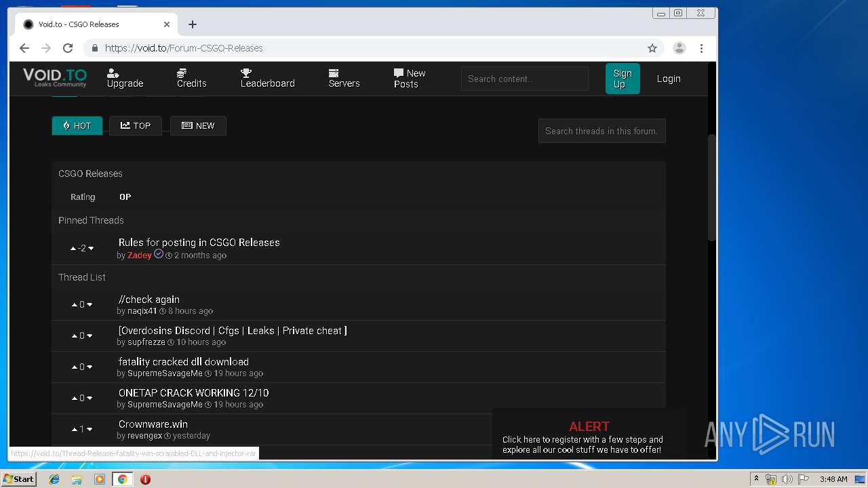
Task: Open a new browser tab
Action: point(193,24)
